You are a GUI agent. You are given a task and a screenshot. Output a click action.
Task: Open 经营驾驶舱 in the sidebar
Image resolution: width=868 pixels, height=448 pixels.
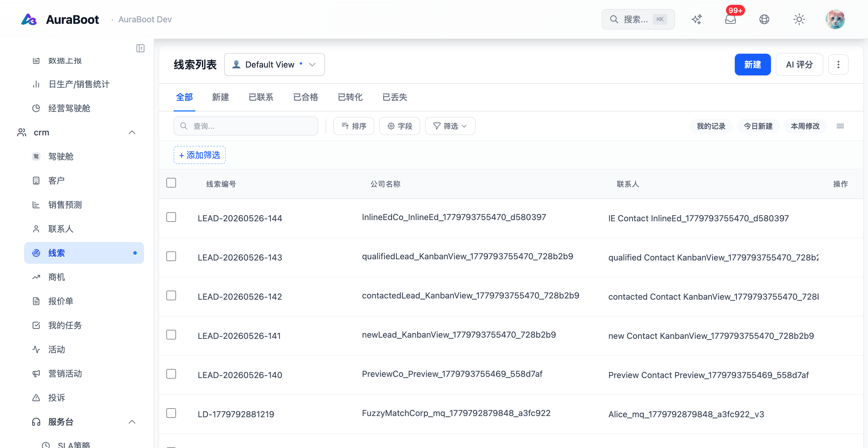84,108
